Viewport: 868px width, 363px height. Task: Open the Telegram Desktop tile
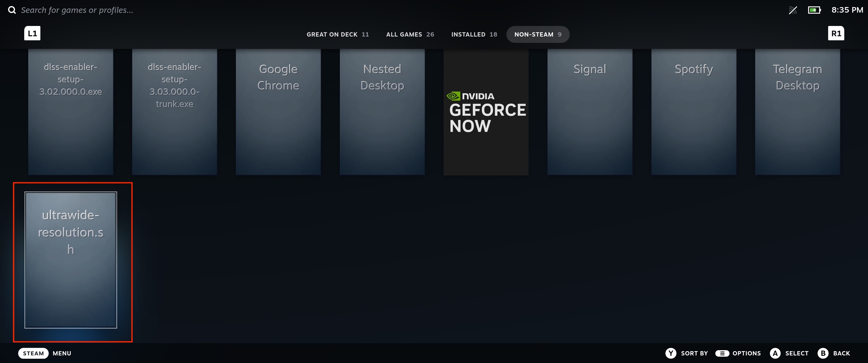point(798,112)
